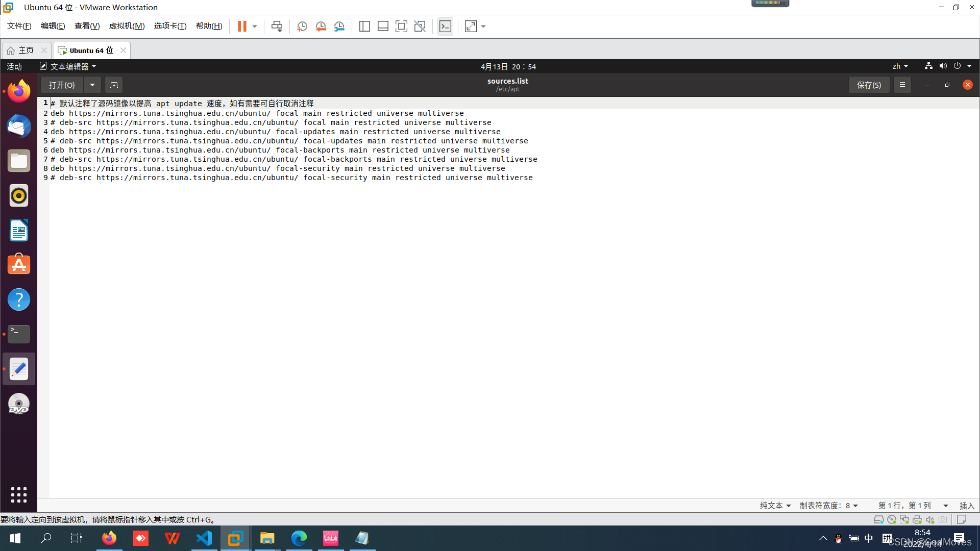The height and width of the screenshot is (551, 980).
Task: Launch Thunderbird mail from the dock
Action: pyautogui.click(x=19, y=126)
